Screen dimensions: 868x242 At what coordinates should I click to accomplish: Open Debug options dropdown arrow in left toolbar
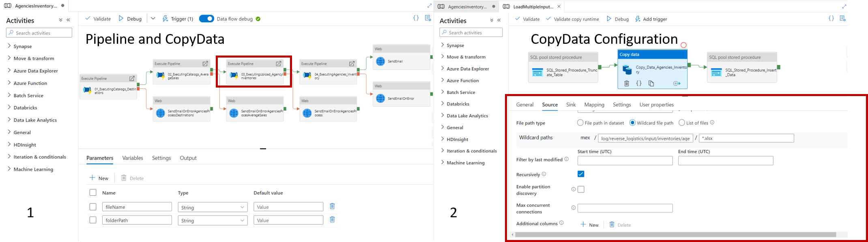(x=153, y=18)
